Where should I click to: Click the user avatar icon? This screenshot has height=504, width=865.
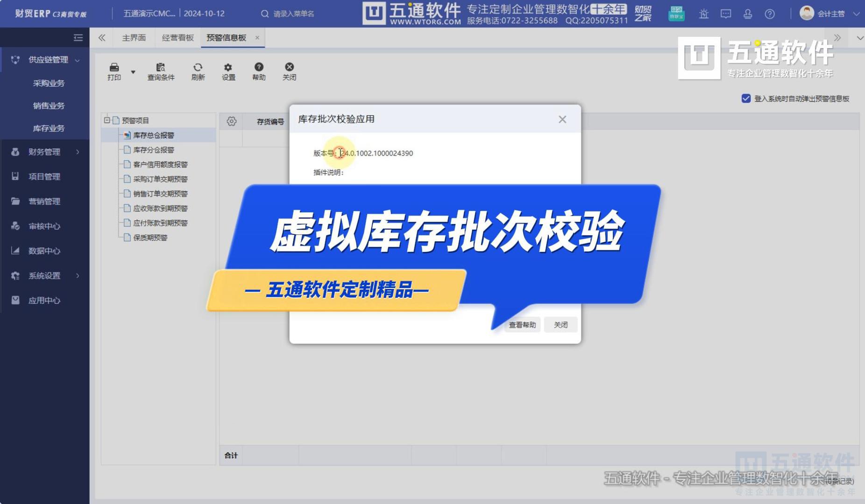click(x=807, y=13)
